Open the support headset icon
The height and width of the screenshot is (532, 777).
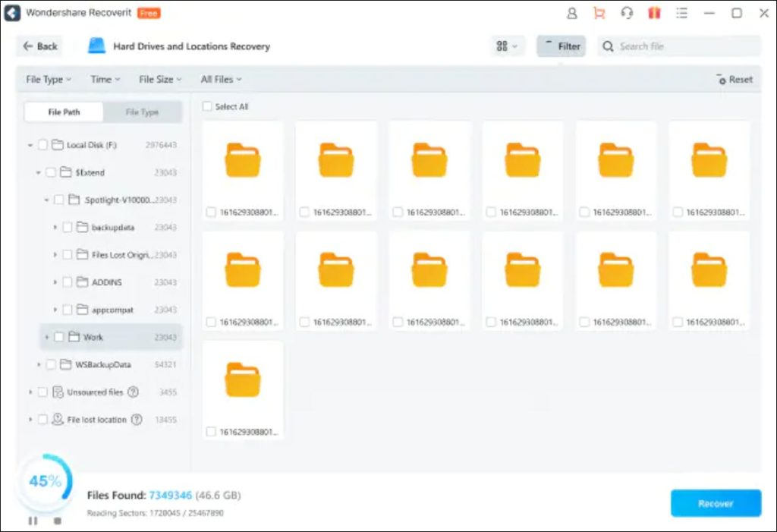627,14
